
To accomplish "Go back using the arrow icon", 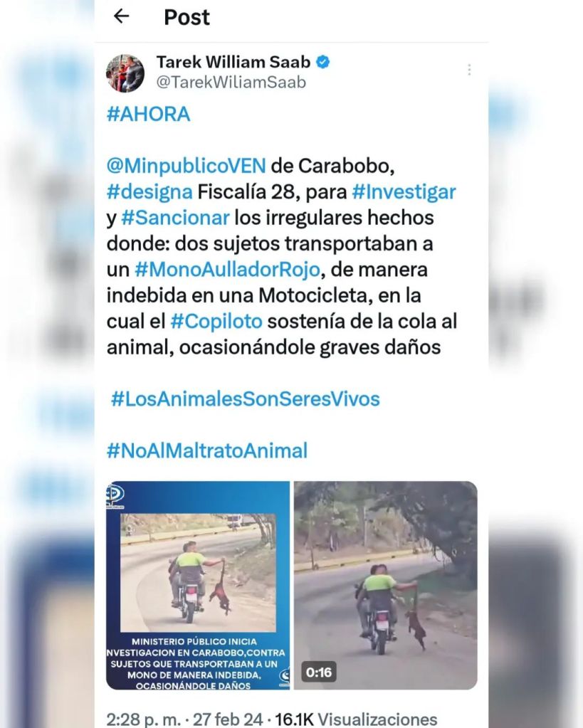I will tap(121, 16).
